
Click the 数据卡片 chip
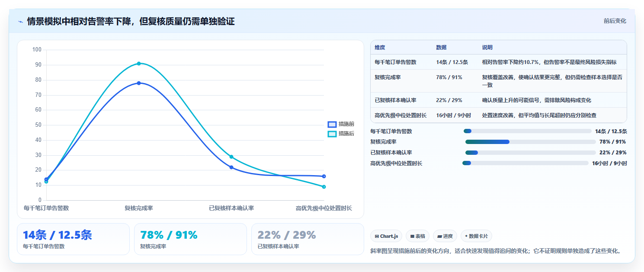click(x=476, y=236)
